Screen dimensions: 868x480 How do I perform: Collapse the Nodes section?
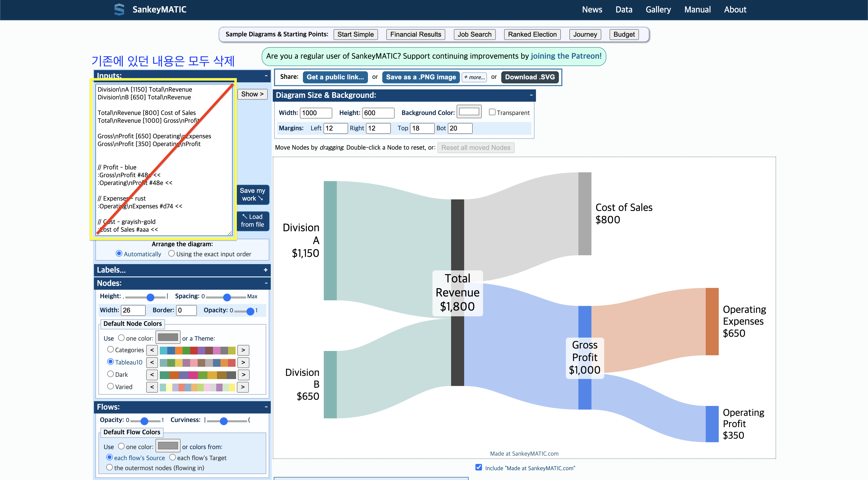pyautogui.click(x=266, y=283)
